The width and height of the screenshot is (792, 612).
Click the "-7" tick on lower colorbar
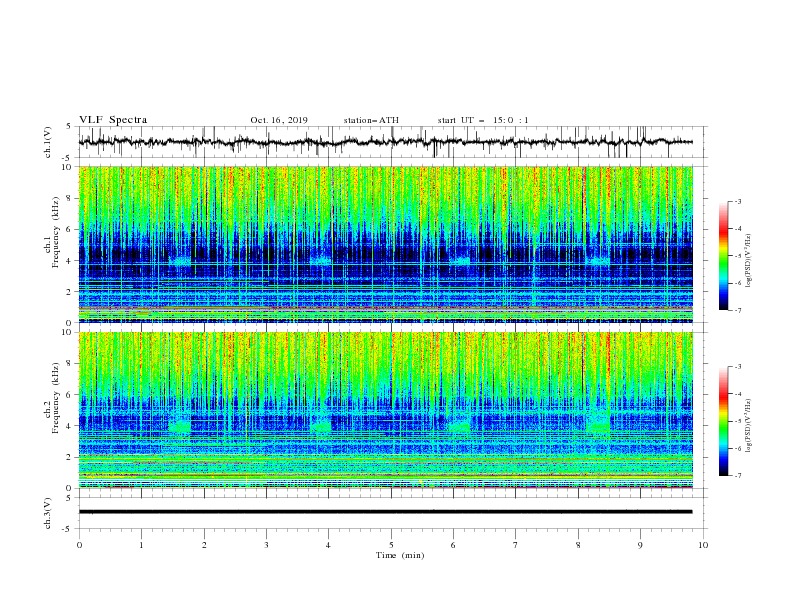pos(737,476)
